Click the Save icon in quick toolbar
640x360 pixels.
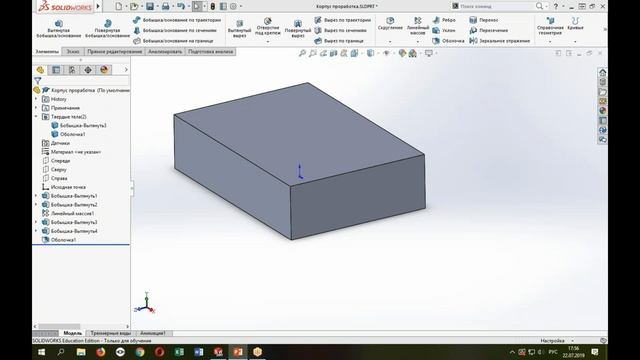pyautogui.click(x=150, y=6)
